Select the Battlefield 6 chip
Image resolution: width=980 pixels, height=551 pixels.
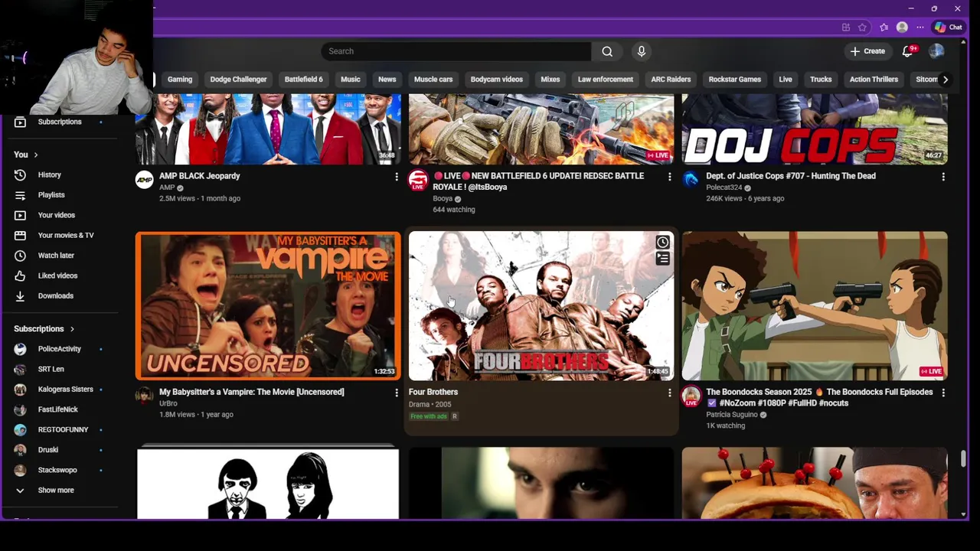point(304,80)
